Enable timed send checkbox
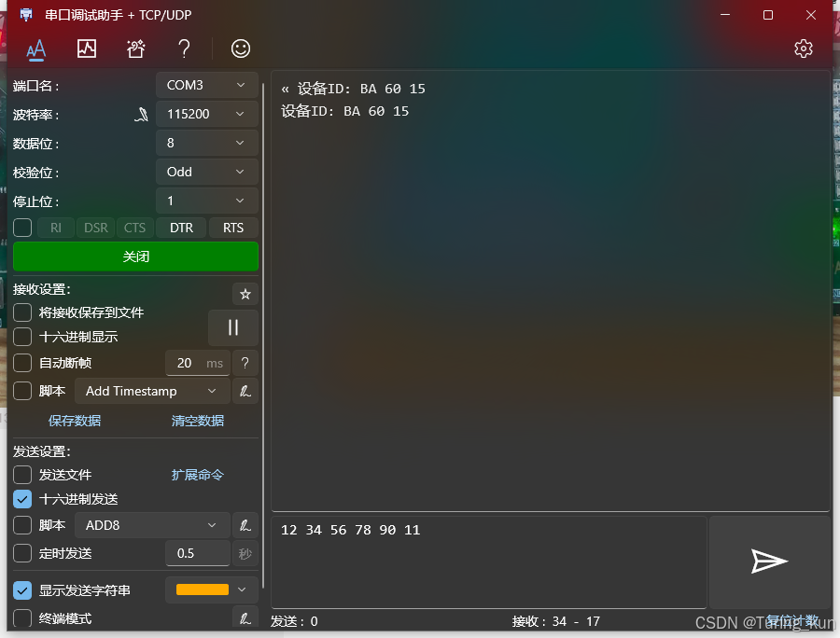Viewport: 840px width, 638px height. pyautogui.click(x=22, y=553)
